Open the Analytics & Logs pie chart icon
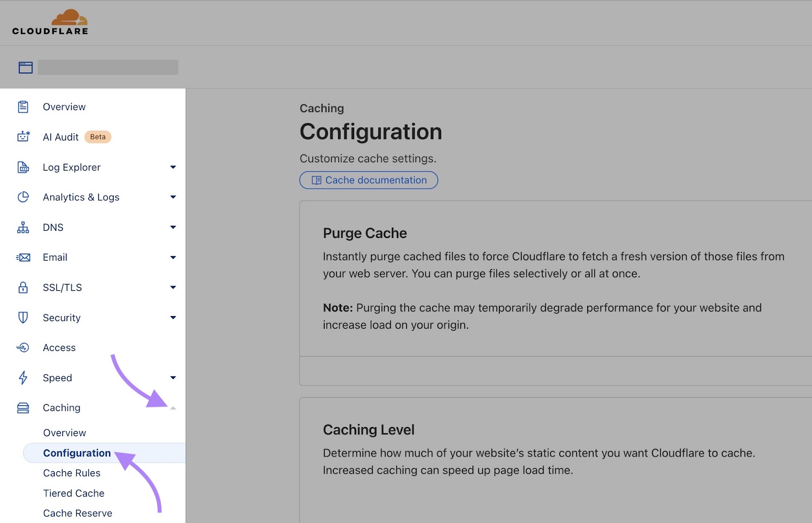 point(23,197)
